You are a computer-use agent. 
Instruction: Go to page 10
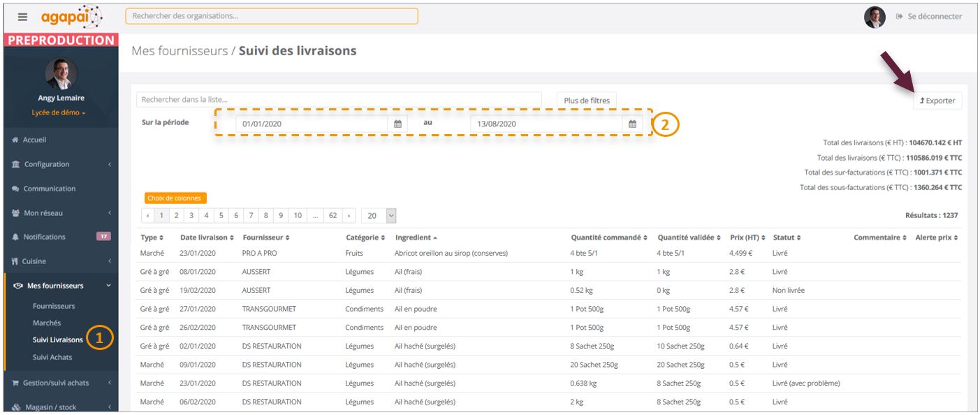298,216
